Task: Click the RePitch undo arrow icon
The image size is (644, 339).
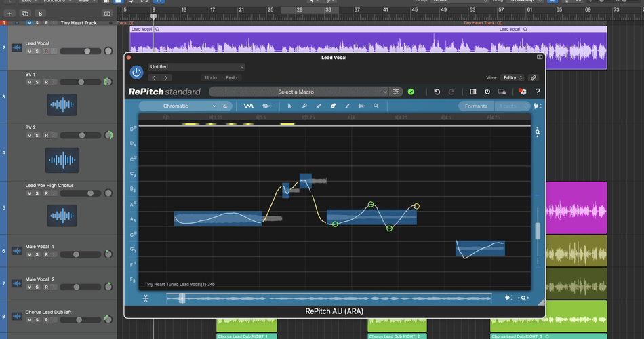Action: pos(437,92)
